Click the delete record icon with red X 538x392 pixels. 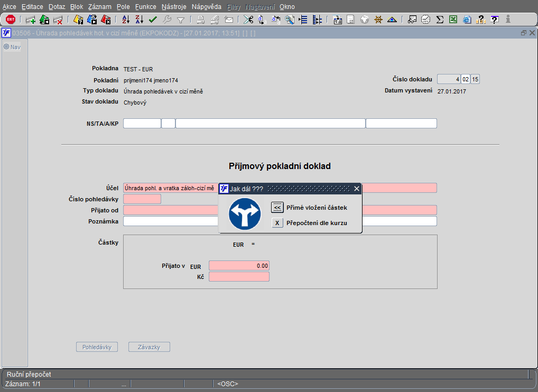[58, 20]
